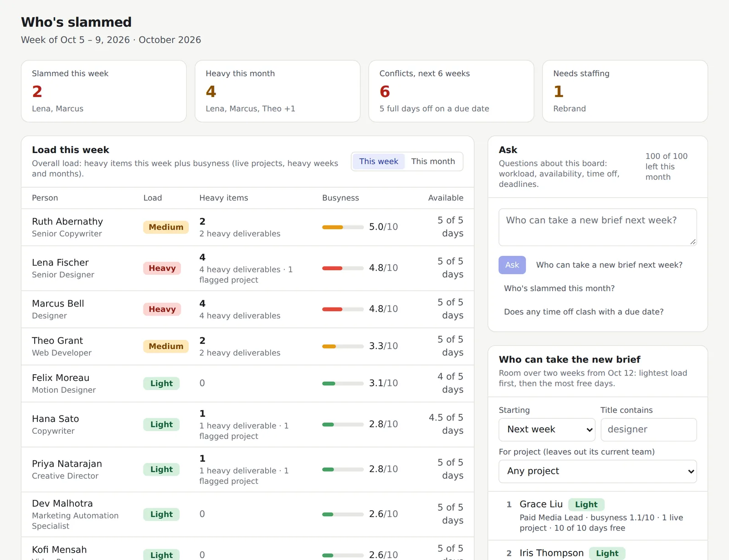729x560 pixels.
Task: Click the Load column header
Action: 153,198
